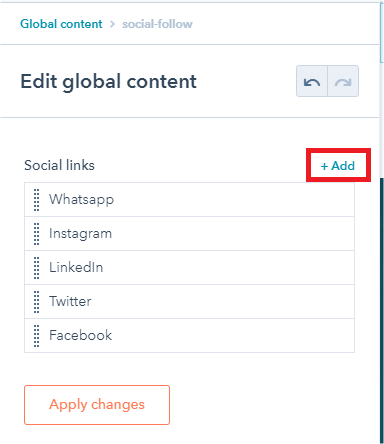Open the LinkedIn social link
The height and width of the screenshot is (444, 384).
[189, 267]
